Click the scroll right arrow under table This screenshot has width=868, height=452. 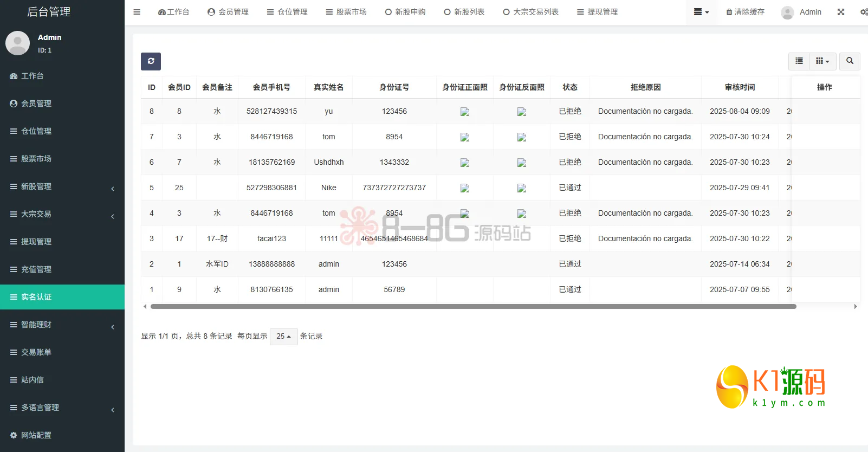click(856, 306)
